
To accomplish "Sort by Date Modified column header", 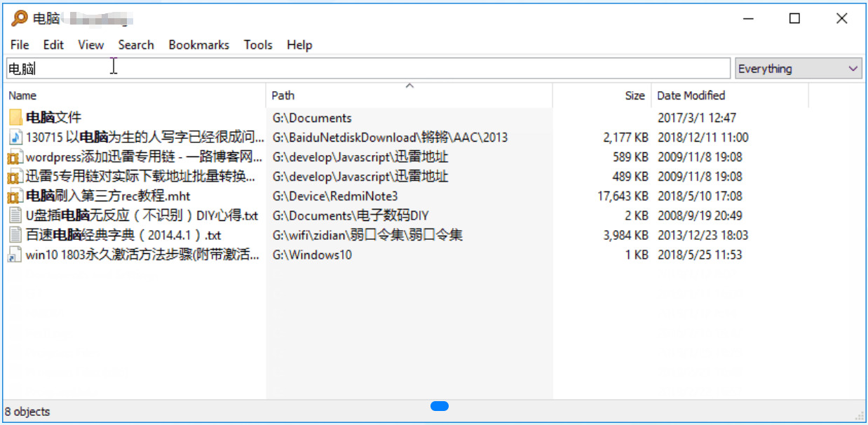I will (729, 95).
